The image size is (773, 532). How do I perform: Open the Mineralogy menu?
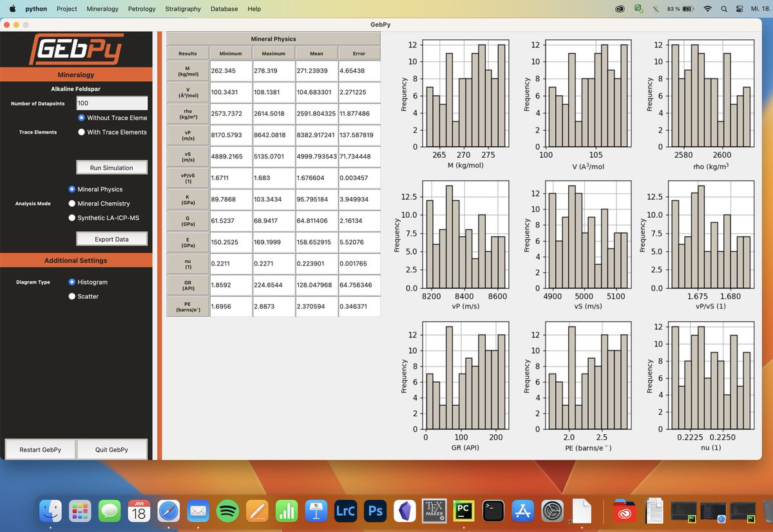click(x=102, y=9)
